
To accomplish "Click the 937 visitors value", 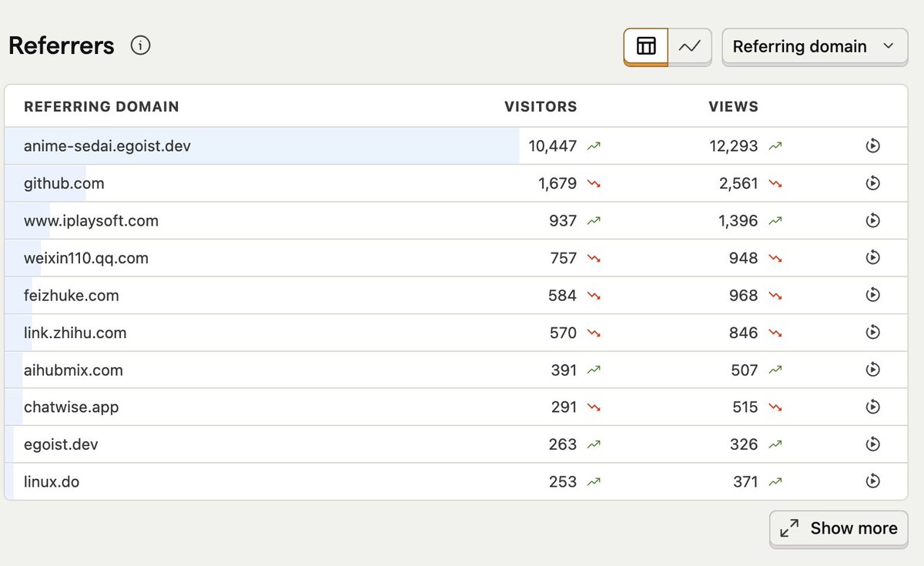I will tap(564, 221).
